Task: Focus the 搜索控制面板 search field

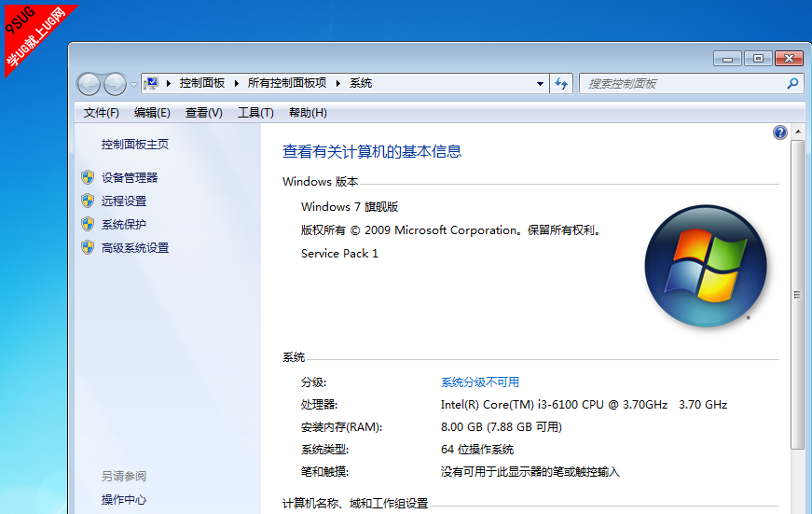Action: click(x=692, y=83)
